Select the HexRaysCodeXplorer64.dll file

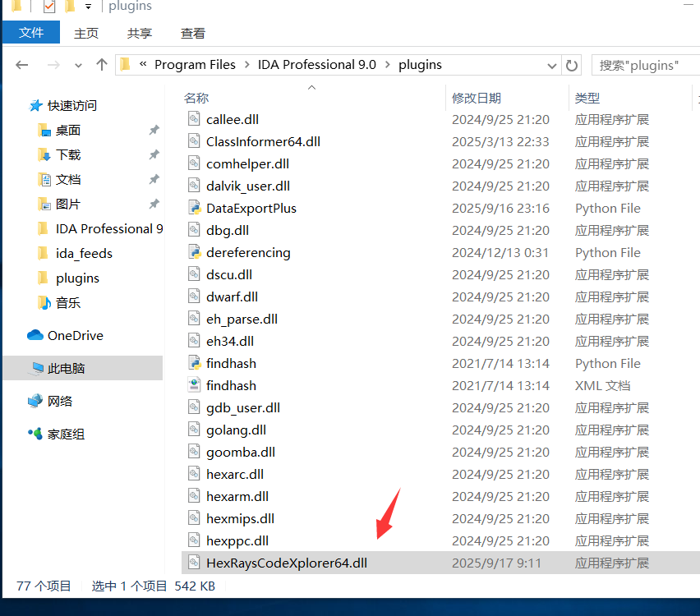(x=287, y=563)
